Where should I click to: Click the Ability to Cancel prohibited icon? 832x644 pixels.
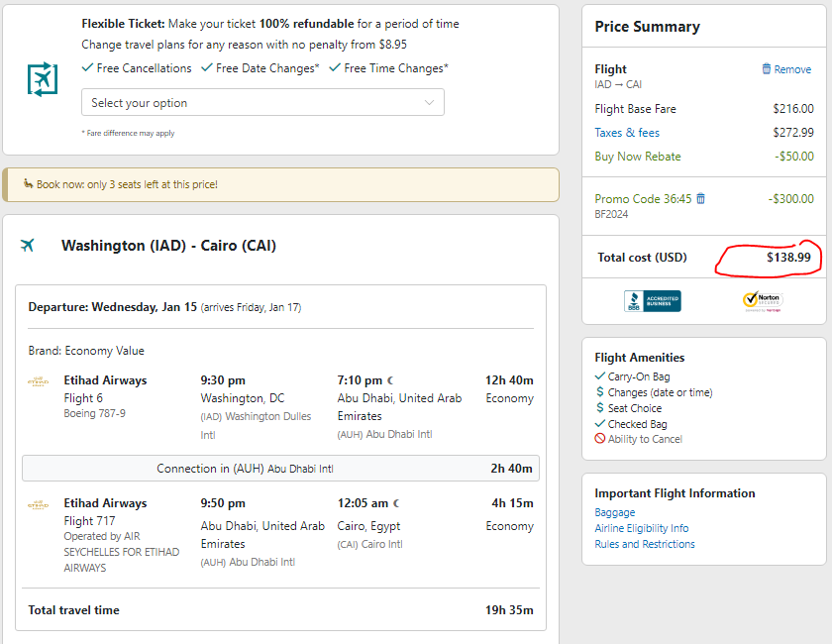click(599, 439)
